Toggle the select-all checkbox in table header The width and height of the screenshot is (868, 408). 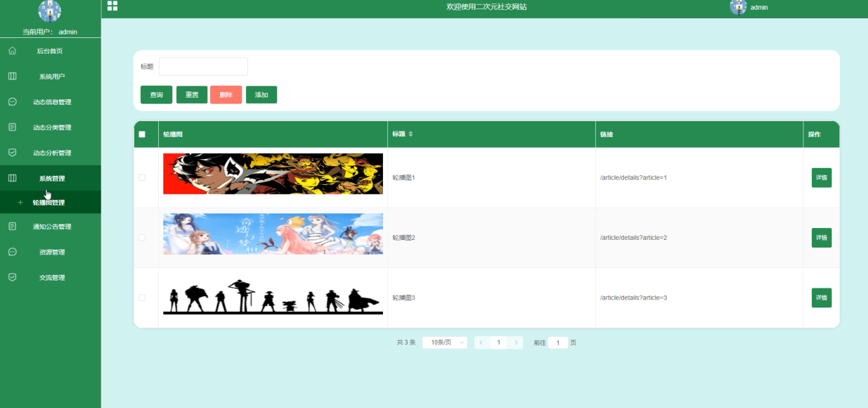(142, 134)
